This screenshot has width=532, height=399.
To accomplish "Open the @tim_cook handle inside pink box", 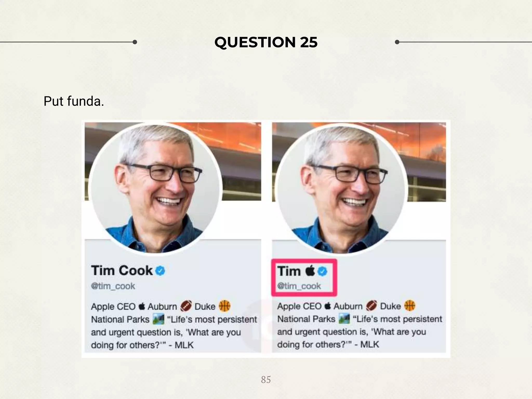I will pyautogui.click(x=299, y=286).
